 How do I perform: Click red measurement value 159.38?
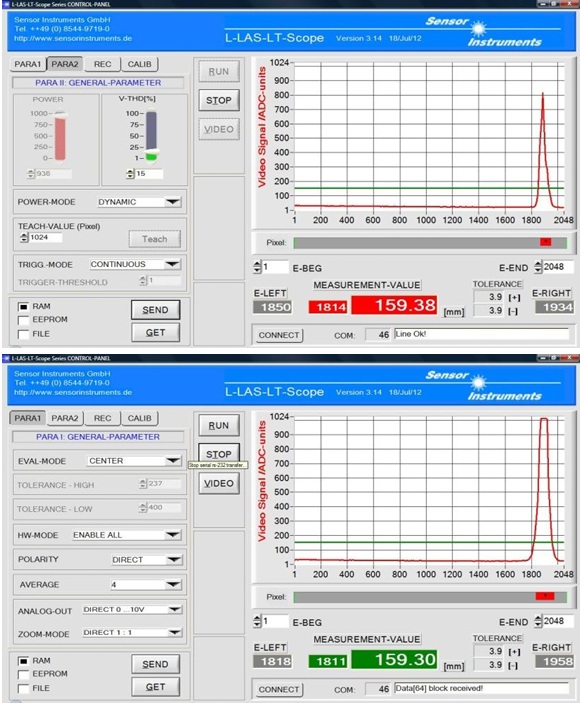point(394,305)
